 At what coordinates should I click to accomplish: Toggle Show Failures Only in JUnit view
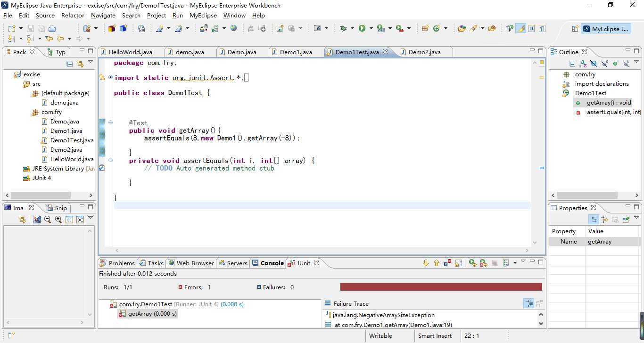coord(447,263)
